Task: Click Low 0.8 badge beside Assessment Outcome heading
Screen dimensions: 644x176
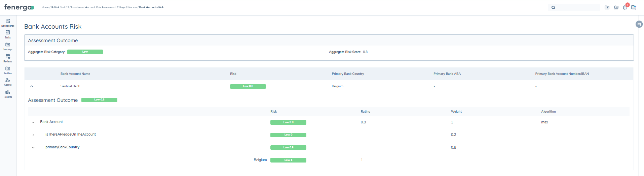Action: pos(99,100)
